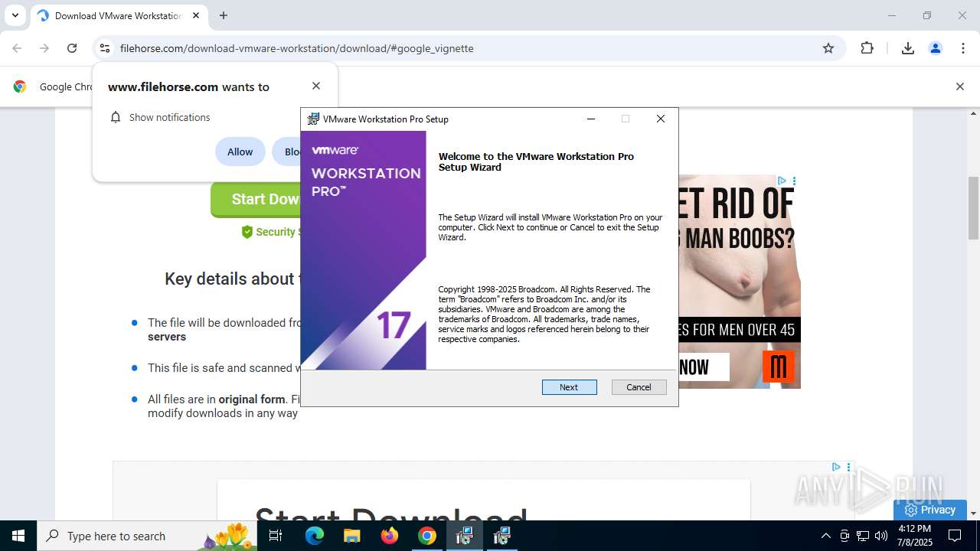Launch Firefox from taskbar
The image size is (980, 551).
pyautogui.click(x=390, y=536)
